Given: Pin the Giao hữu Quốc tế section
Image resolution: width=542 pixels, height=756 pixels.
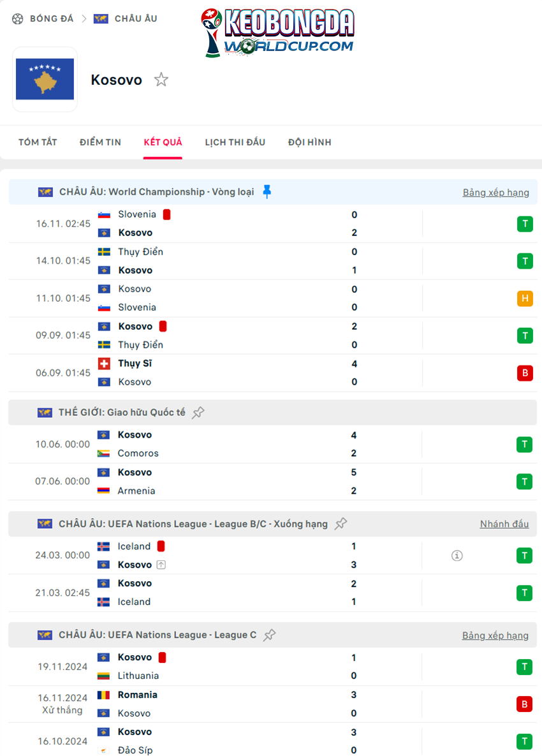Looking at the screenshot, I should click(x=198, y=412).
